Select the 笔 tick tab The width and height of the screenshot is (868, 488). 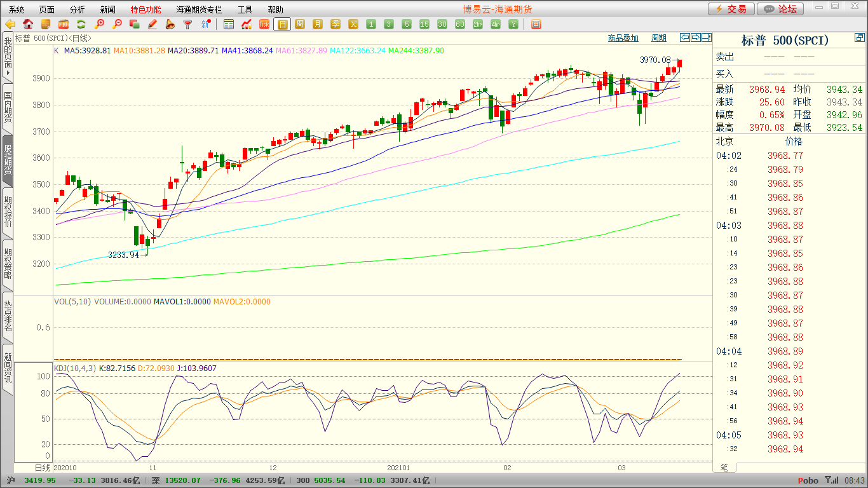tap(724, 468)
